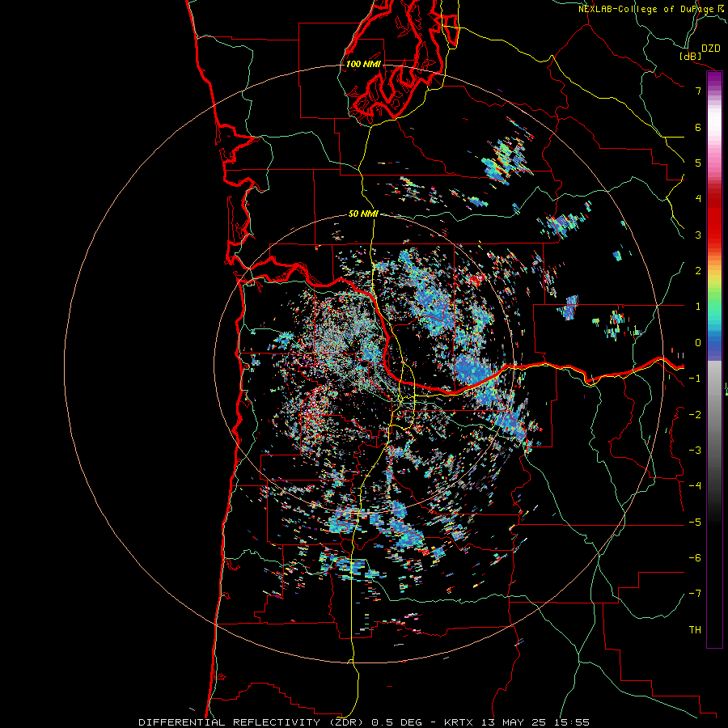The image size is (728, 728).
Task: Click the legend value -7
Action: point(695,594)
